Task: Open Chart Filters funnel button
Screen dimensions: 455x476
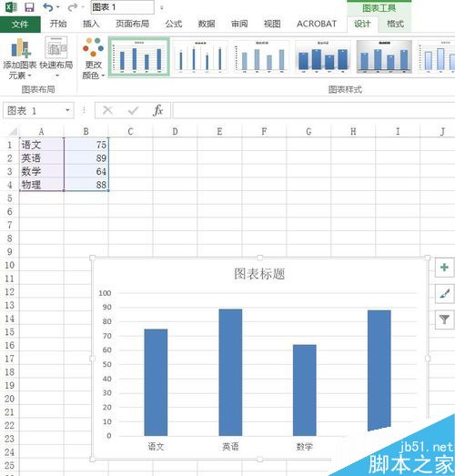Action: pos(444,319)
